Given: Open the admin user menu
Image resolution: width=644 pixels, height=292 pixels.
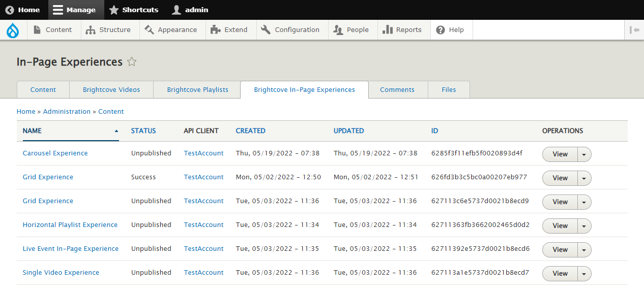Looking at the screenshot, I should (190, 10).
